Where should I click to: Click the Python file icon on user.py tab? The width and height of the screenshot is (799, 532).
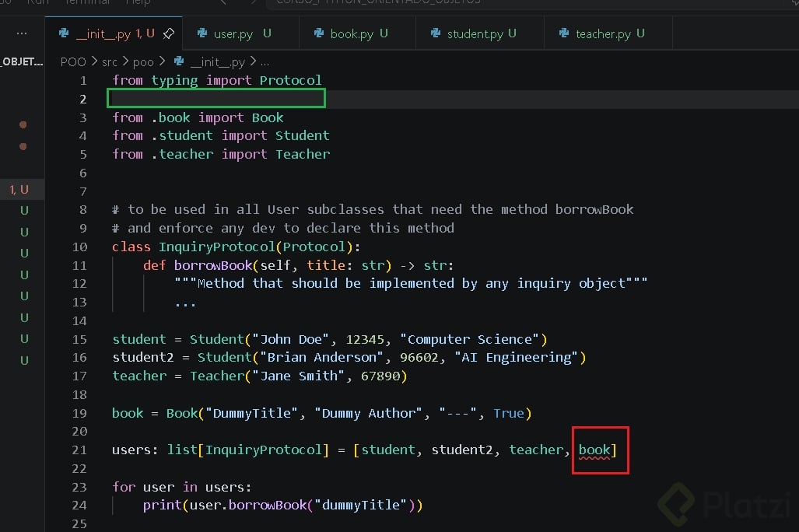point(202,33)
